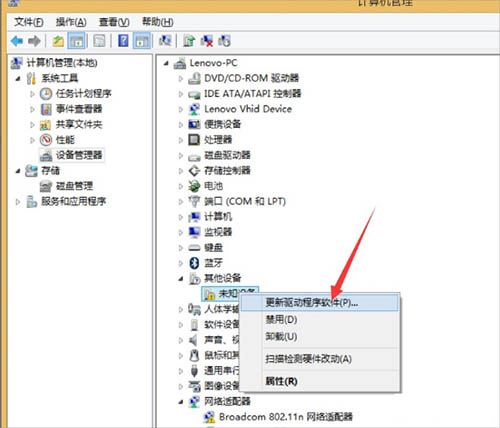The width and height of the screenshot is (500, 428).
Task: Click the blue help question mark icon
Action: pos(123,41)
